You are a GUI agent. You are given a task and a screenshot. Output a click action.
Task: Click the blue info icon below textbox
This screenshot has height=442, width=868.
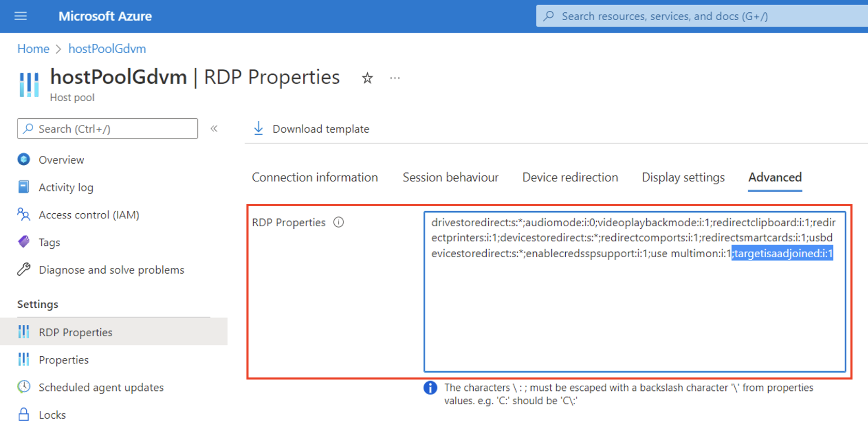coord(430,388)
